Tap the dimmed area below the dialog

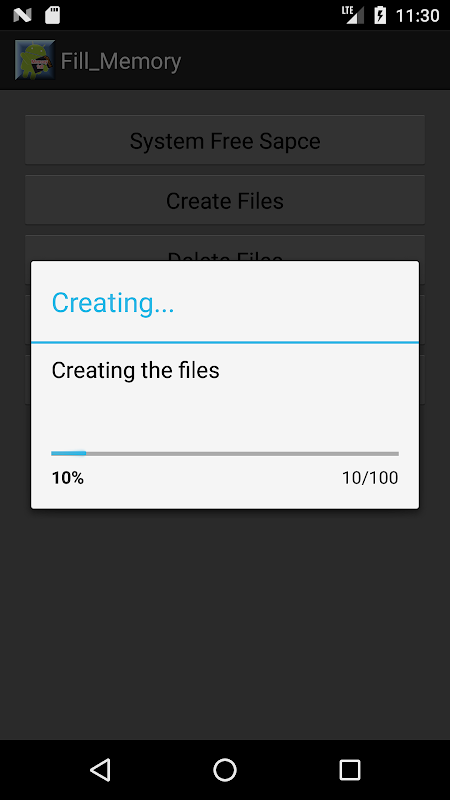(x=225, y=622)
